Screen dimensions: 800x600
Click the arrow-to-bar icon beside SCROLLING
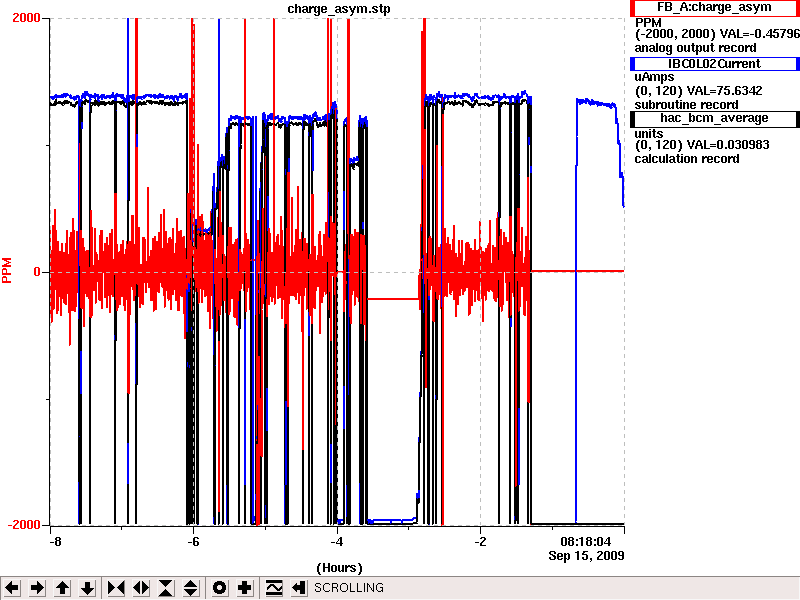(x=299, y=588)
